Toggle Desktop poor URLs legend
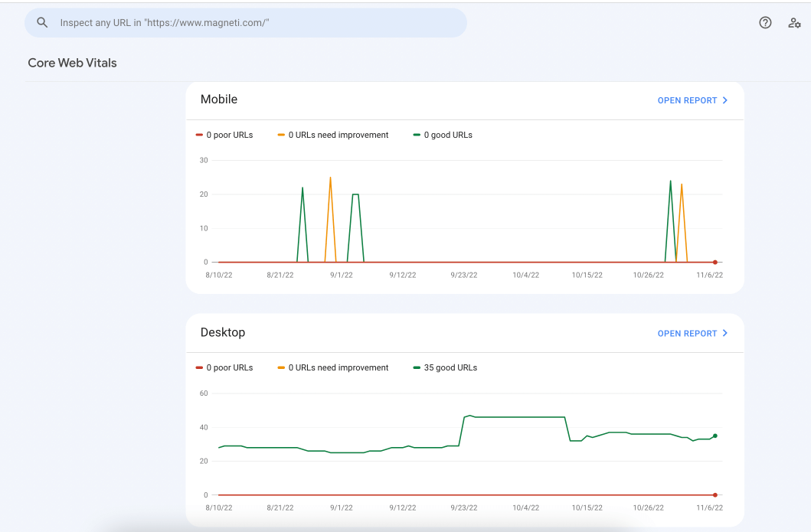The image size is (811, 532). [224, 367]
